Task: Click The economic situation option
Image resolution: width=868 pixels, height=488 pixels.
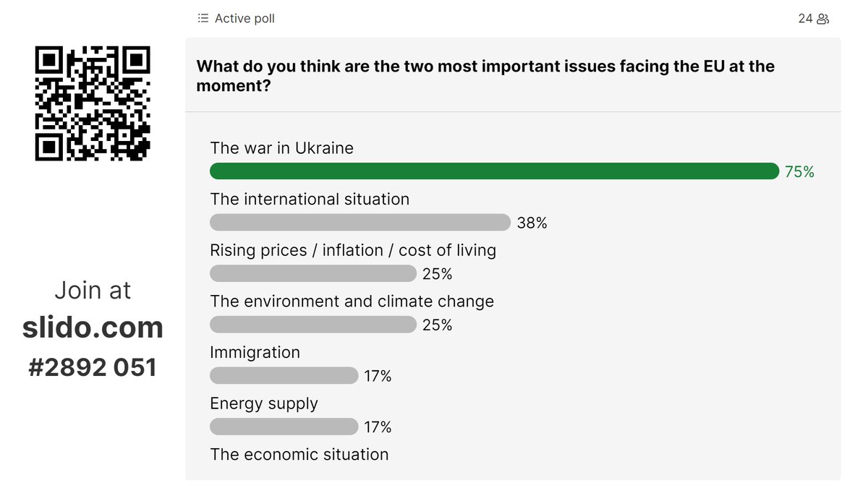Action: coord(299,454)
